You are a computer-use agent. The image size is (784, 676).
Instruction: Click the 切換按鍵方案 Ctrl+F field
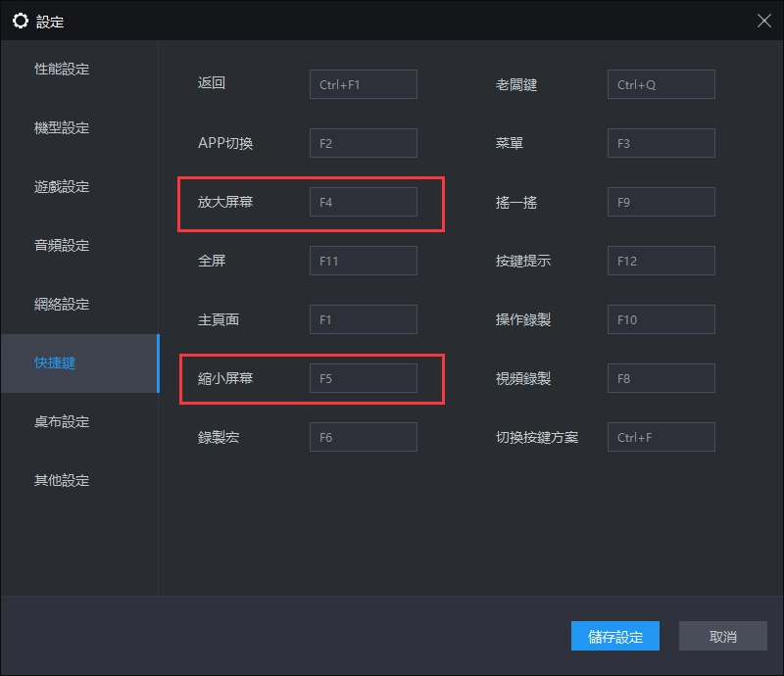click(661, 436)
